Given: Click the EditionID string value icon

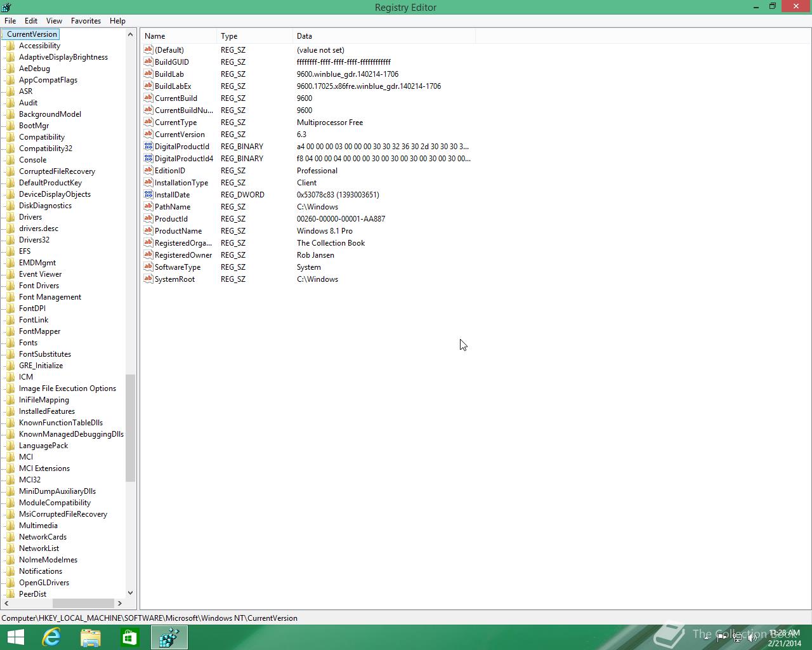Looking at the screenshot, I should (x=148, y=170).
